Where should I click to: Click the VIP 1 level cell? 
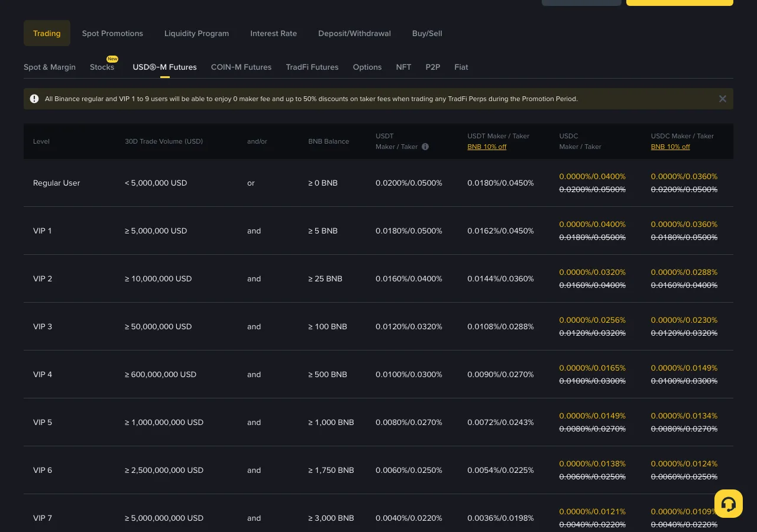43,231
